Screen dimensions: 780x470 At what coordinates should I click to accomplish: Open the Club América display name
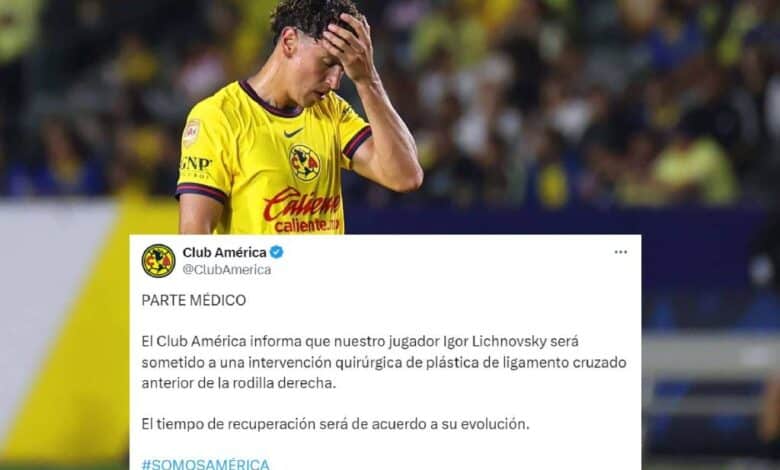[224, 252]
